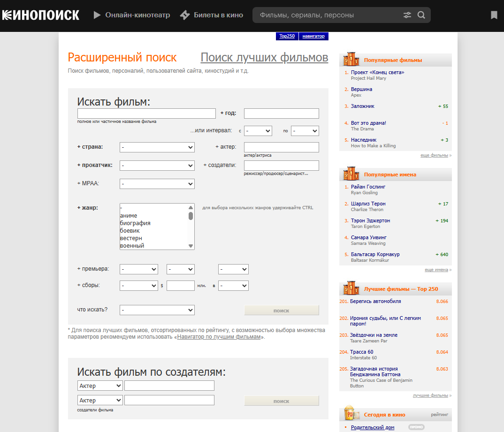
Task: Open the страна dropdown
Action: point(157,147)
